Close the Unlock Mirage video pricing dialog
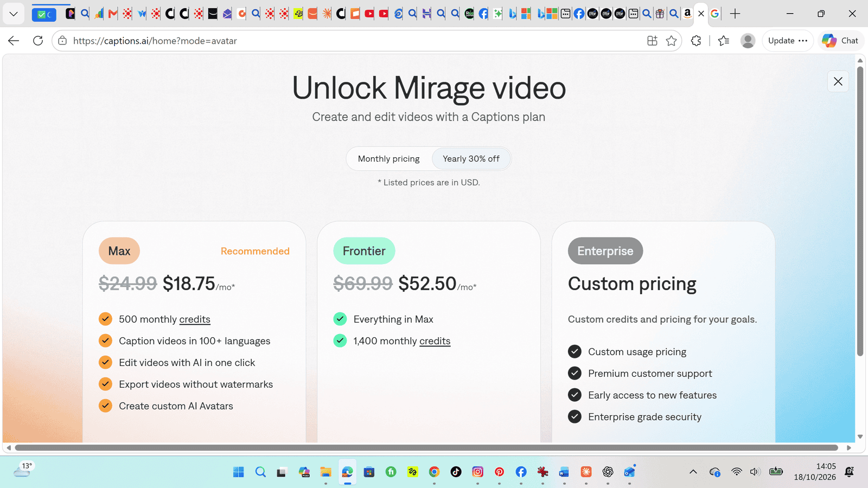Screen dimensions: 868x488 tap(838, 81)
